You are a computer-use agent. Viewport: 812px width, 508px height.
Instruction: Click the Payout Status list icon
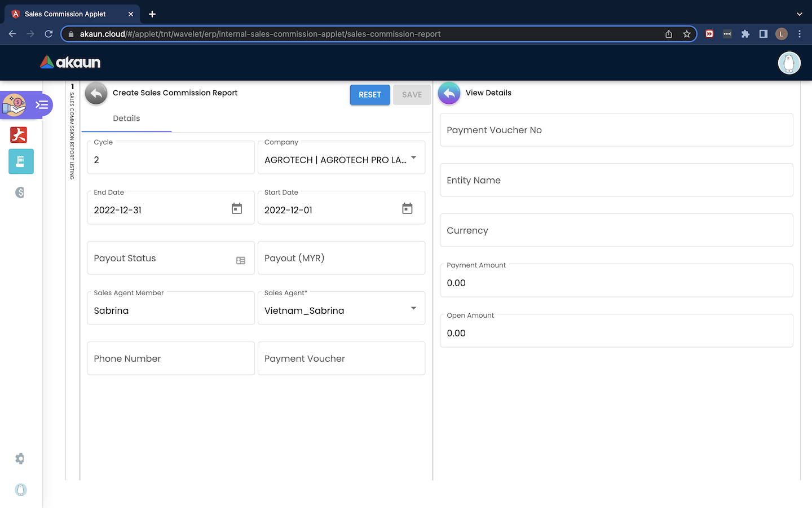tap(241, 260)
